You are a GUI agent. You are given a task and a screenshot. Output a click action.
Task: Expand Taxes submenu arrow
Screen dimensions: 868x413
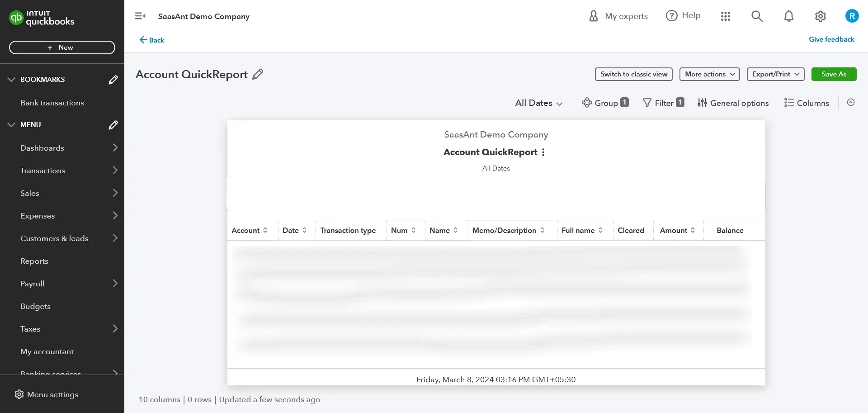[x=115, y=329]
